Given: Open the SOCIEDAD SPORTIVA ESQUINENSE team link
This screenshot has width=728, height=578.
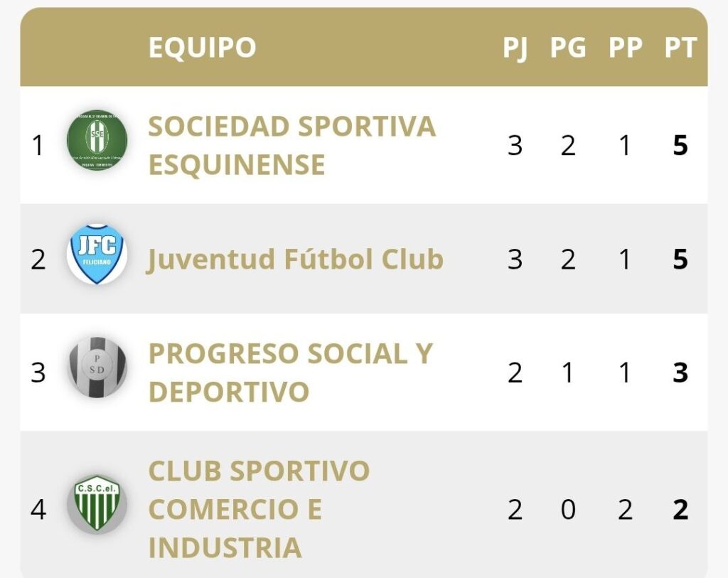Looking at the screenshot, I should [291, 146].
